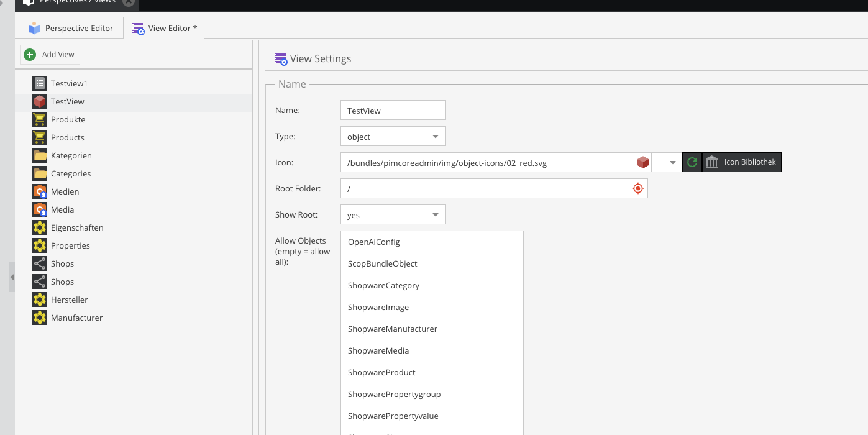Click the Perspective Editor tab icon
The height and width of the screenshot is (435, 868).
point(34,28)
